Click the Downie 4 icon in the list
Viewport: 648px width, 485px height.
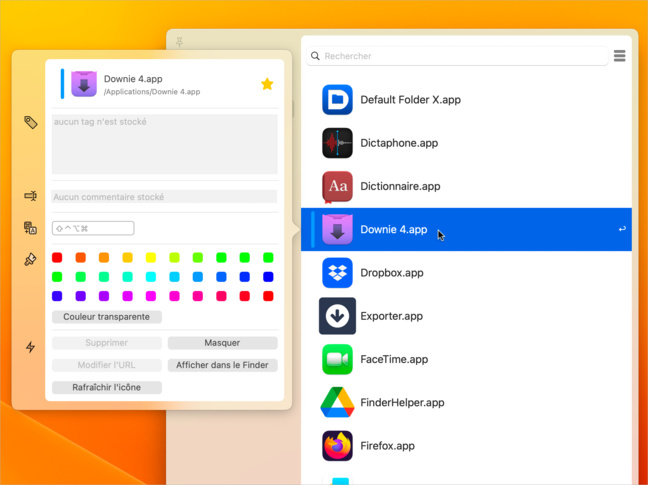(x=337, y=229)
